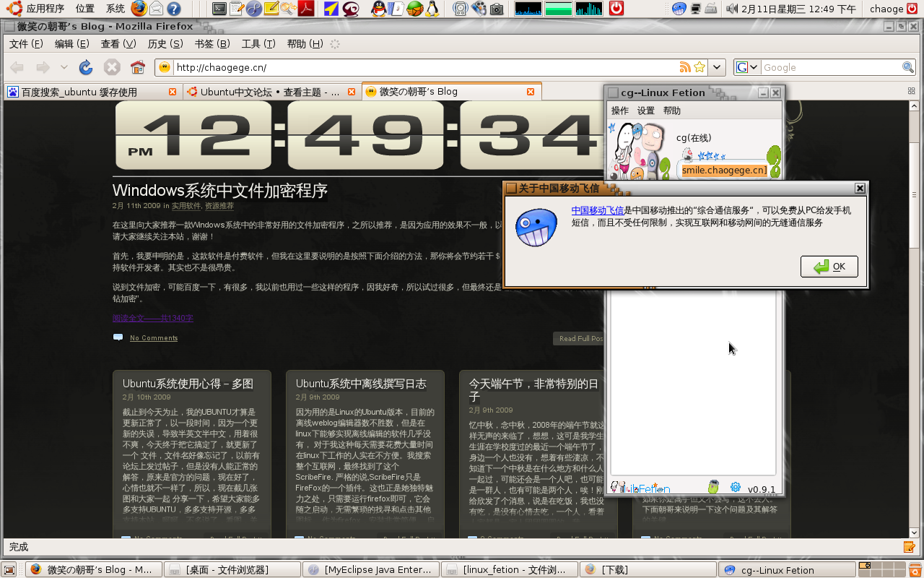Click the URL bar showing http://chaogege.cn/
924x578 pixels.
[426, 67]
